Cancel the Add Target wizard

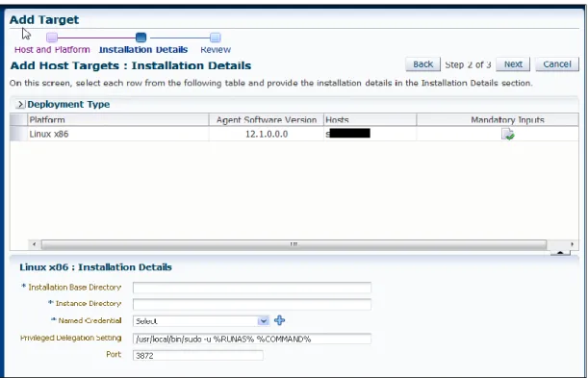click(557, 64)
